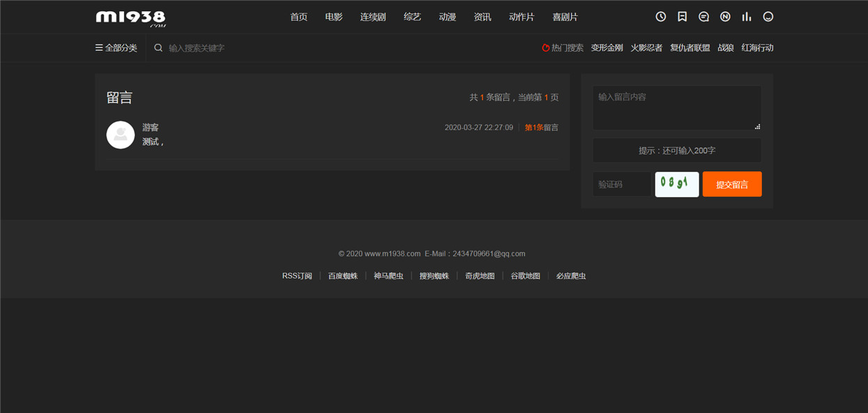Open the bookmark favorites icon
Image resolution: width=868 pixels, height=413 pixels.
[683, 17]
